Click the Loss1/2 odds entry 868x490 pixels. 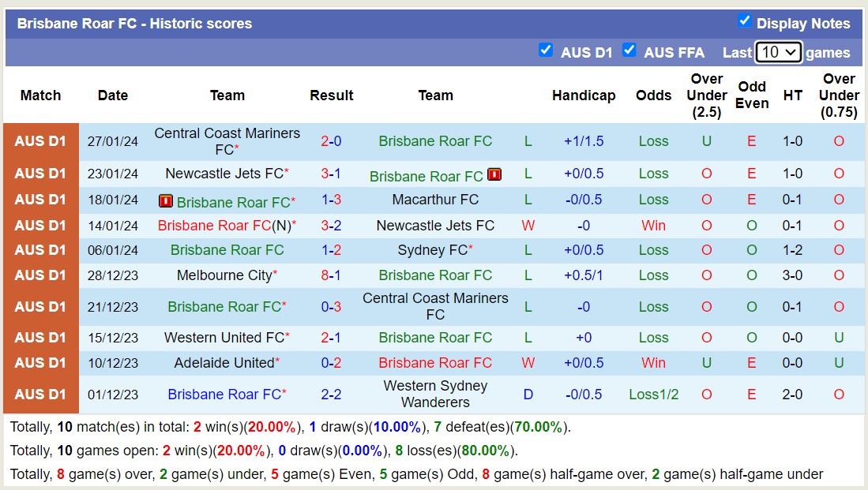coord(653,394)
